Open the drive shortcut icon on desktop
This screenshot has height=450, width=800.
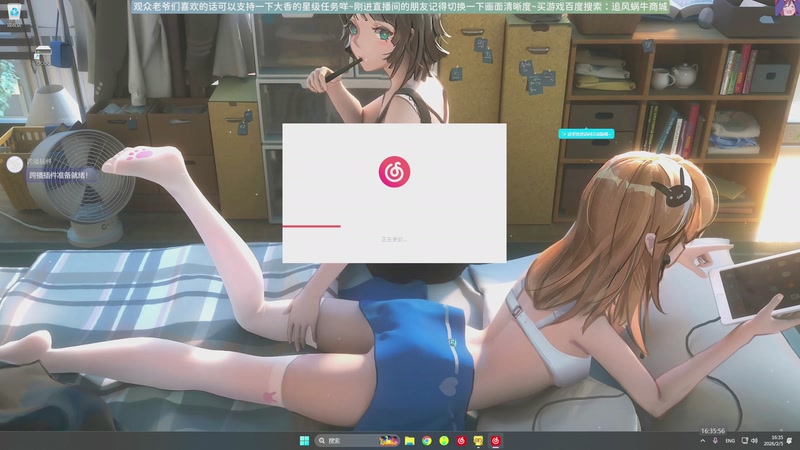pyautogui.click(x=42, y=56)
